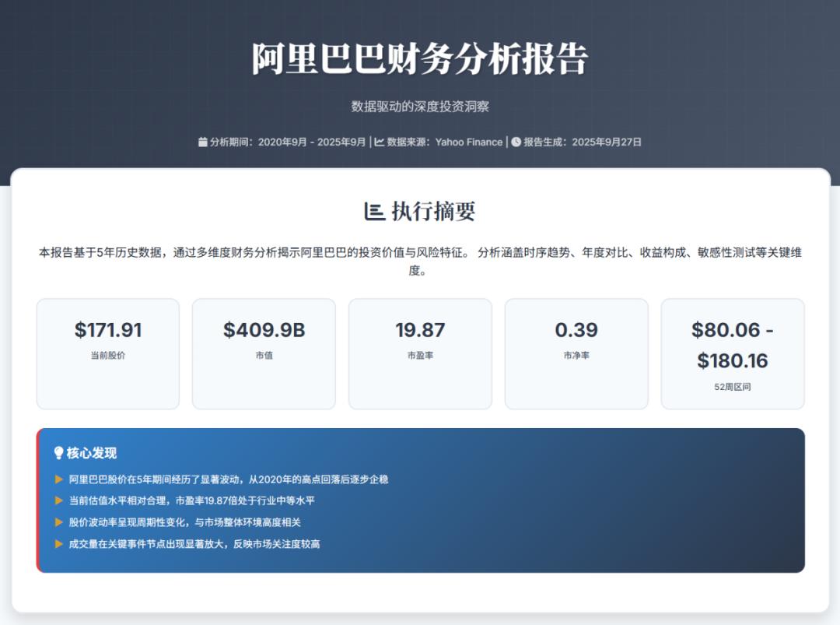The width and height of the screenshot is (840, 625).
Task: Click the line chart icon before 数据来源
Action: 379,142
